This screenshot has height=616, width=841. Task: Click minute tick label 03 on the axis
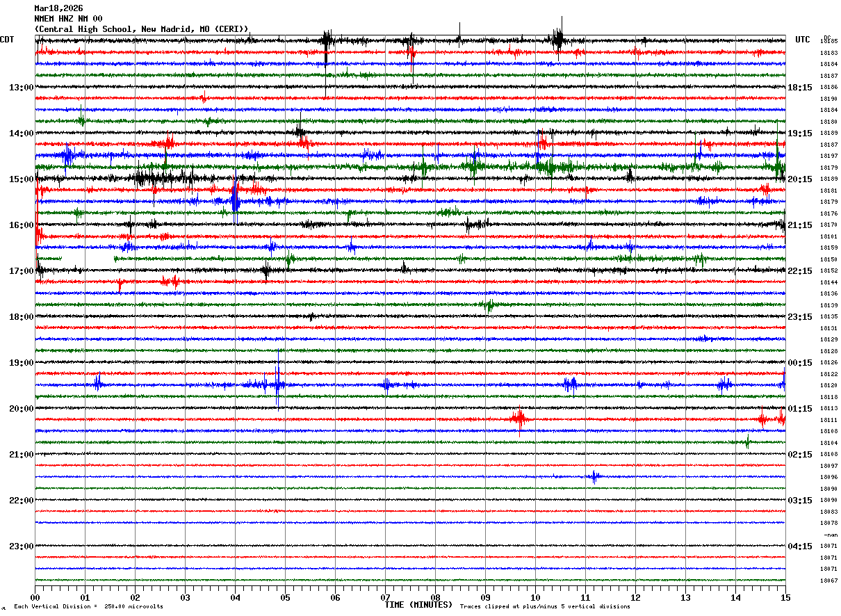[185, 597]
